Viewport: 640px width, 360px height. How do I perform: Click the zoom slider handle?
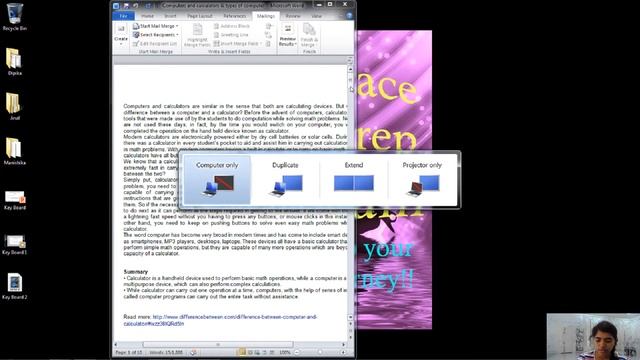pyautogui.click(x=320, y=352)
